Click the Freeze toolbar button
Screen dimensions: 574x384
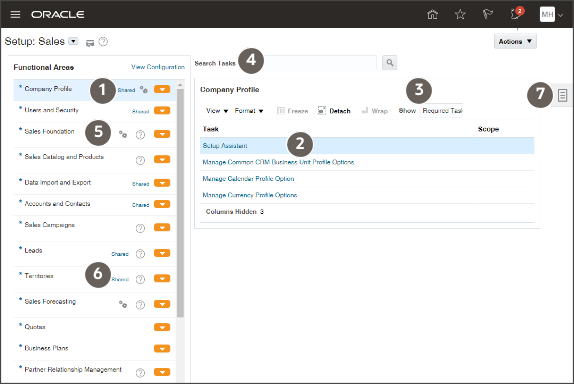pos(292,111)
